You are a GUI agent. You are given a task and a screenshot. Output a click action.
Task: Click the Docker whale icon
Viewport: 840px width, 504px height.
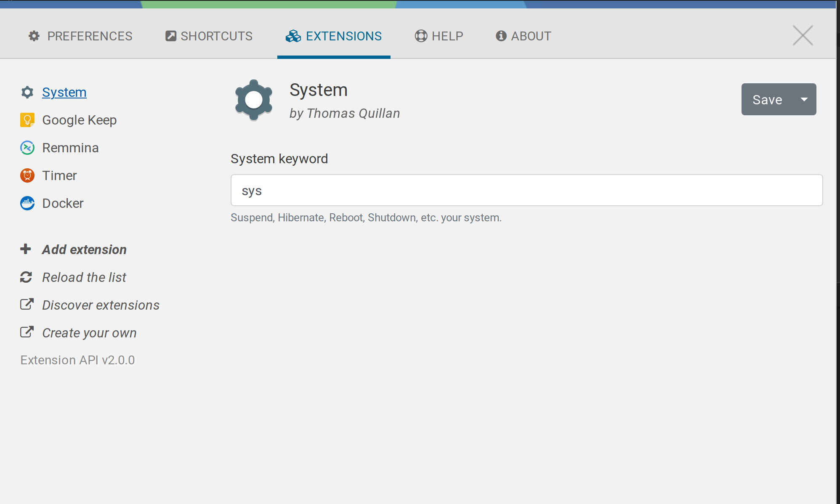click(x=27, y=203)
